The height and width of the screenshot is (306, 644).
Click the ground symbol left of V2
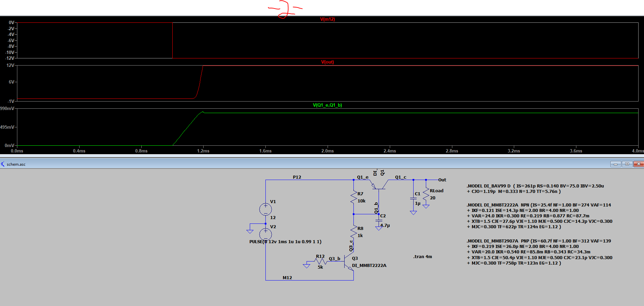coord(250,232)
